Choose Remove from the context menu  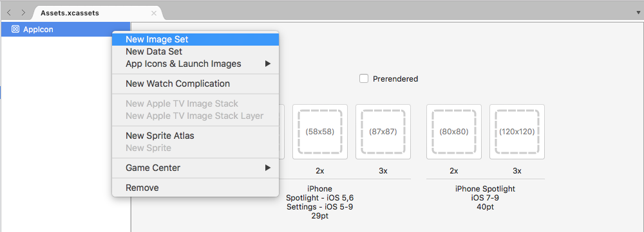tap(196, 188)
